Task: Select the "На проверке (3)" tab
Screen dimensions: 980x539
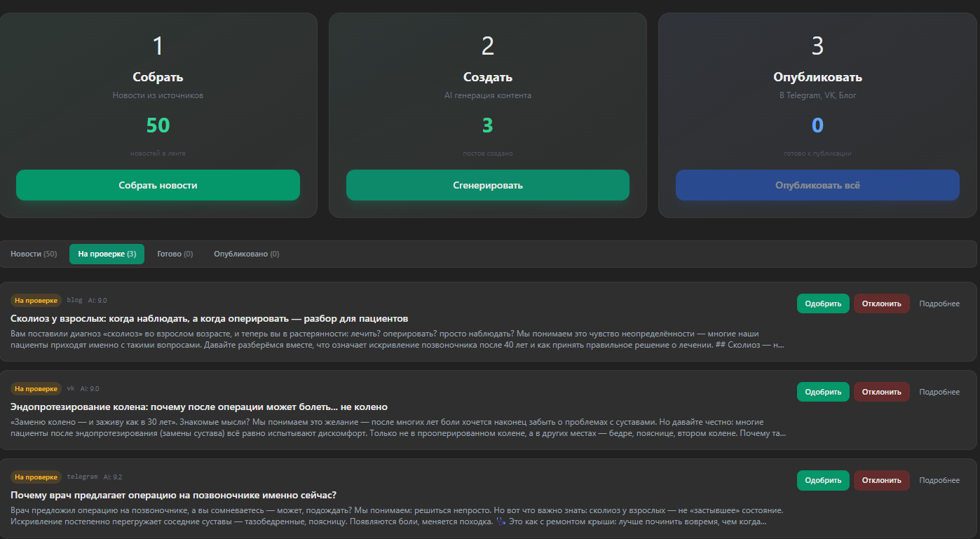Action: [107, 254]
